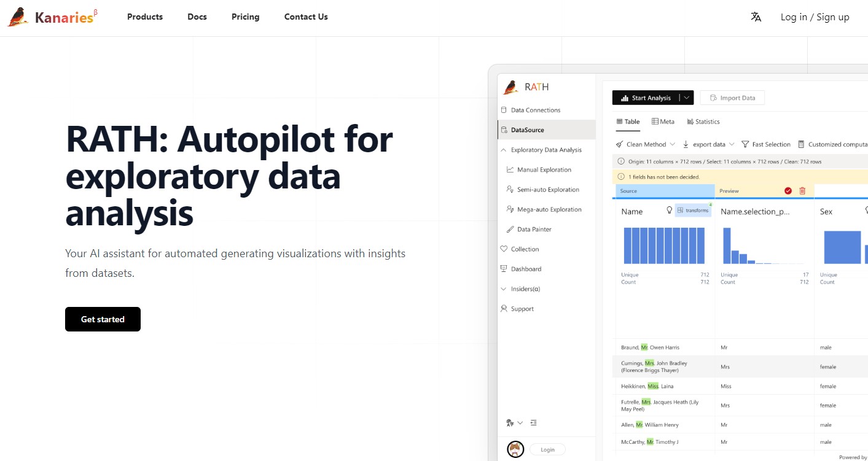The height and width of the screenshot is (461, 868).
Task: Click the Import Data button
Action: click(x=732, y=98)
